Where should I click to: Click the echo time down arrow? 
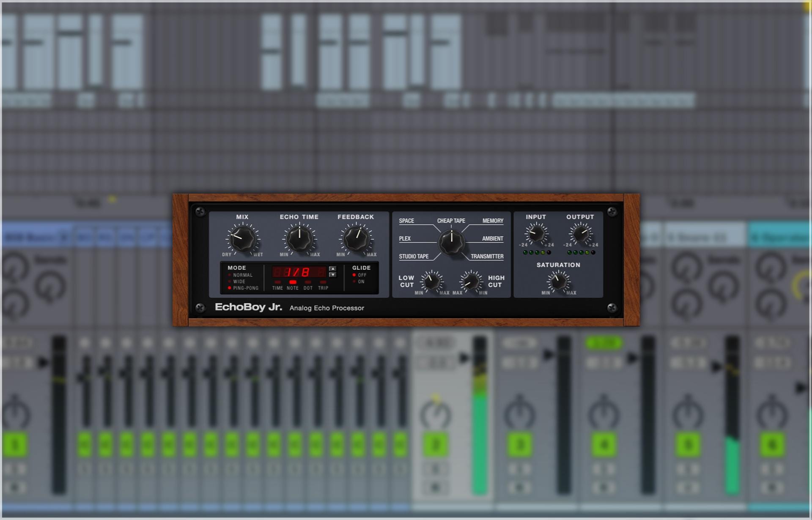332,275
